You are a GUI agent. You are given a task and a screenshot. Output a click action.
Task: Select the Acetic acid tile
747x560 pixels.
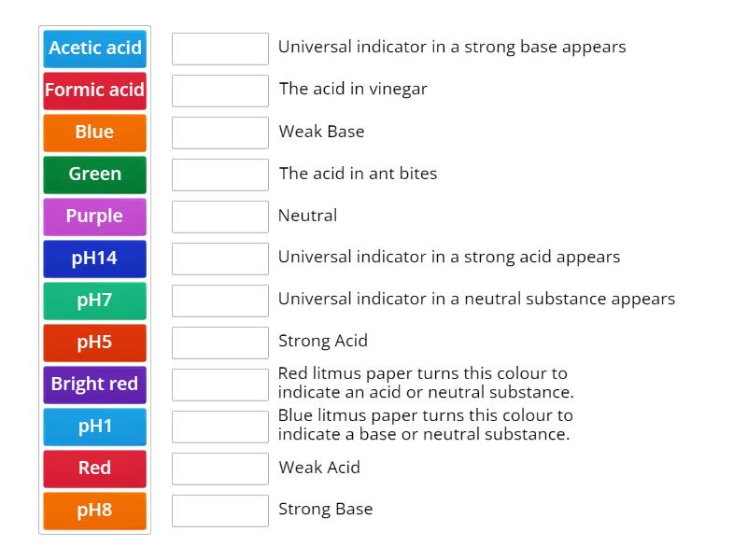(93, 48)
